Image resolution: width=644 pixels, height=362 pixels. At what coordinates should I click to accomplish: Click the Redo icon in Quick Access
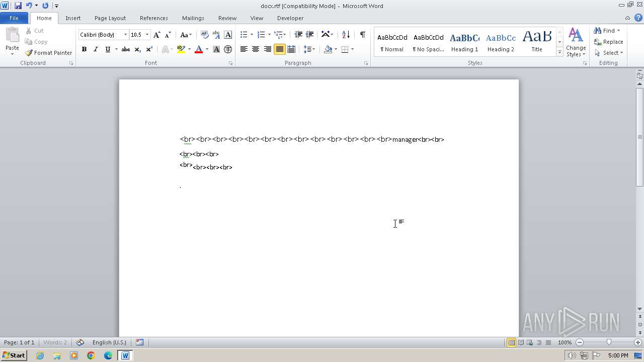(x=45, y=6)
